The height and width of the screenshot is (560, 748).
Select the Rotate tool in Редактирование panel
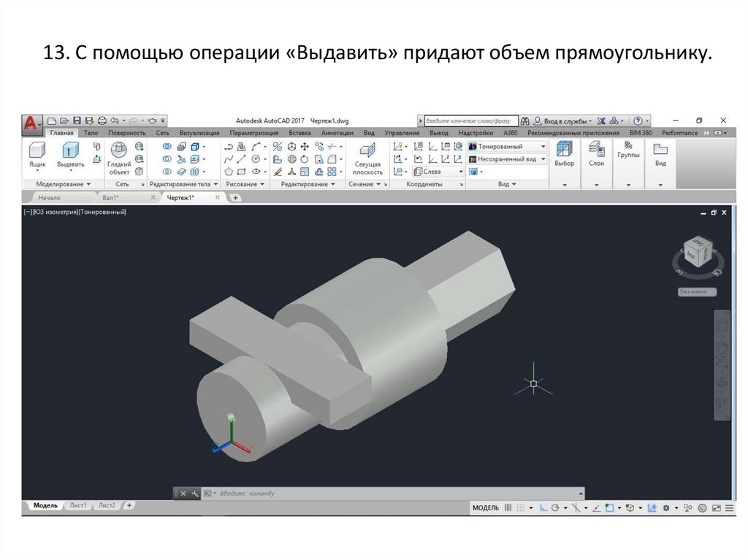305,159
